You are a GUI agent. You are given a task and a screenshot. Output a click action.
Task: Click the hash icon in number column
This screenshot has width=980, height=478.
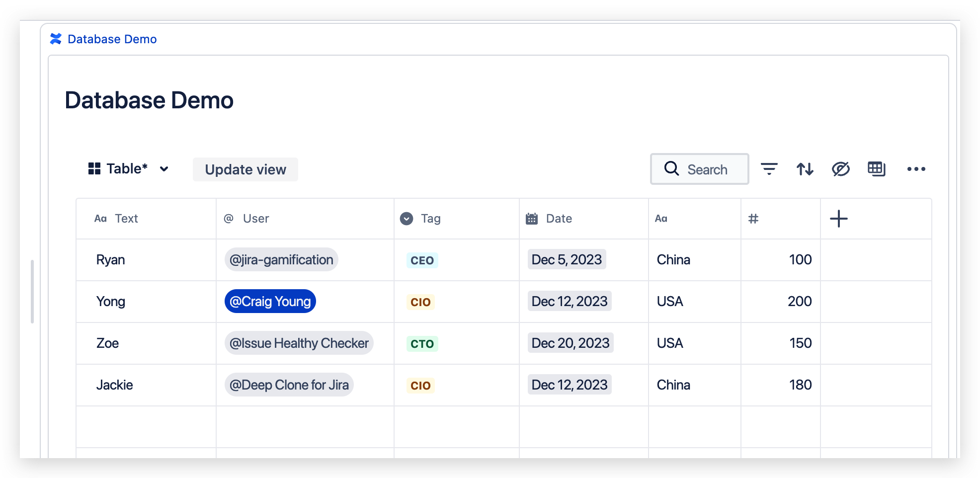(x=753, y=219)
